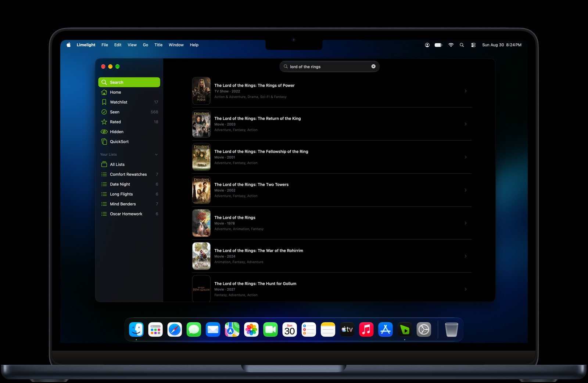This screenshot has height=383, width=588.
Task: Open Spotlight search in menu bar
Action: pyautogui.click(x=462, y=45)
